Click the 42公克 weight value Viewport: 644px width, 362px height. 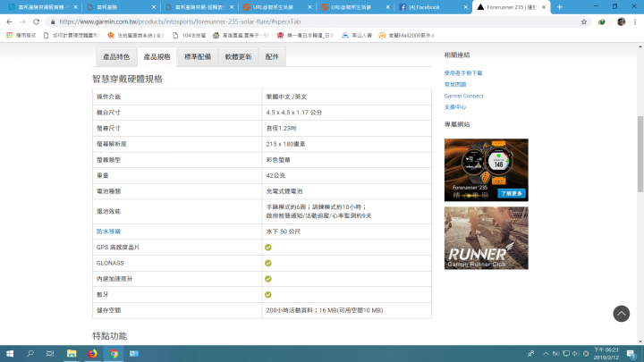[275, 175]
